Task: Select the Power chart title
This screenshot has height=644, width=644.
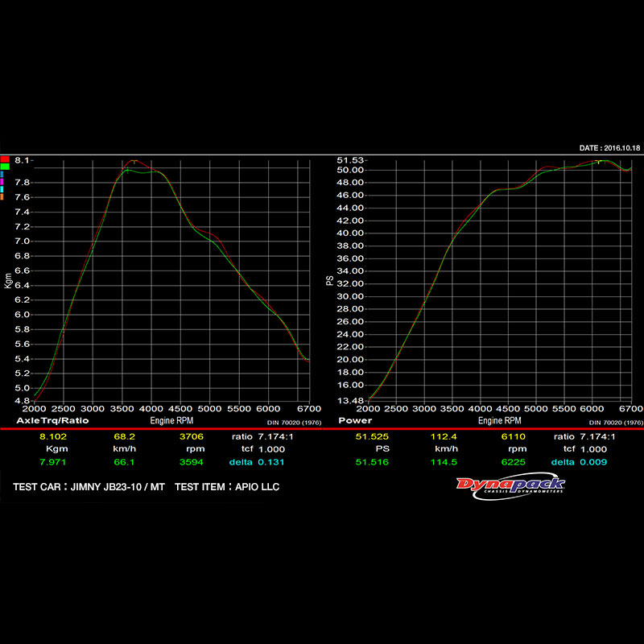Action: (355, 420)
